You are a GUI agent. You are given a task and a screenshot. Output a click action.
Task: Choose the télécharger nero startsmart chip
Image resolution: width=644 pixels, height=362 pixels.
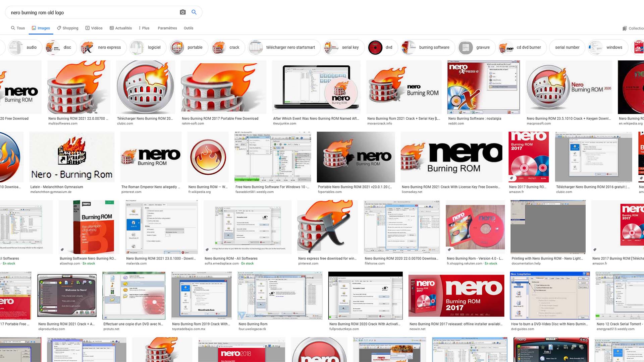coord(284,47)
